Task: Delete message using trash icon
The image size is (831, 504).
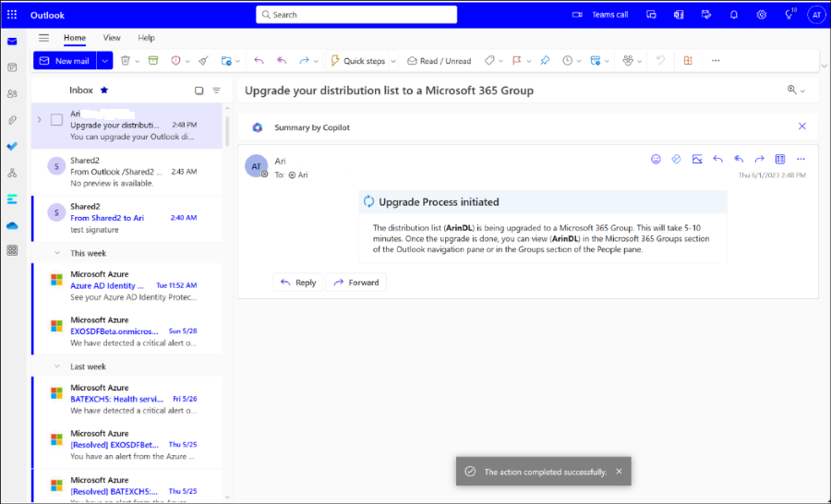Action: point(125,61)
